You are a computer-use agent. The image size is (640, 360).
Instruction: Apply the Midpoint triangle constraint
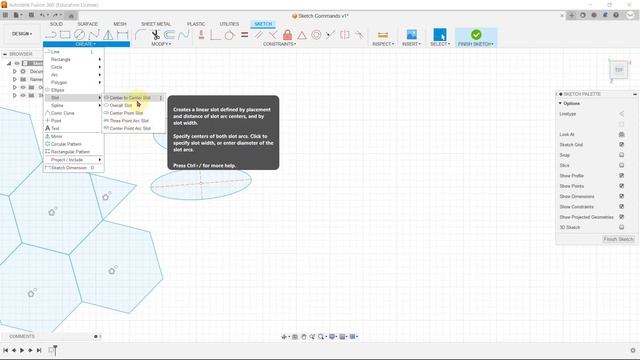pos(302,35)
